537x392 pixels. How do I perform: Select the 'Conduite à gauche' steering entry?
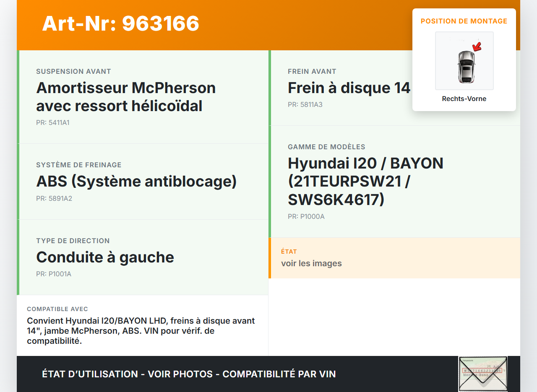tap(105, 257)
